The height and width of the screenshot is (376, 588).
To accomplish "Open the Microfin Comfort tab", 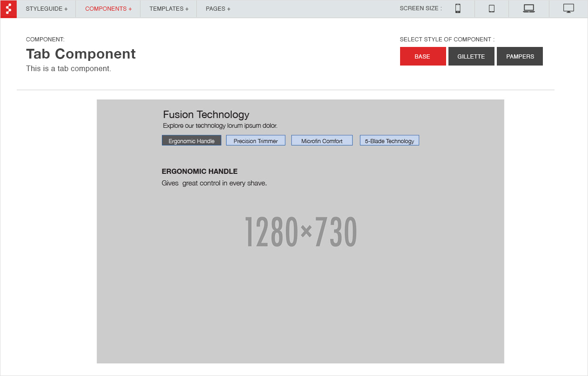I will (x=321, y=140).
